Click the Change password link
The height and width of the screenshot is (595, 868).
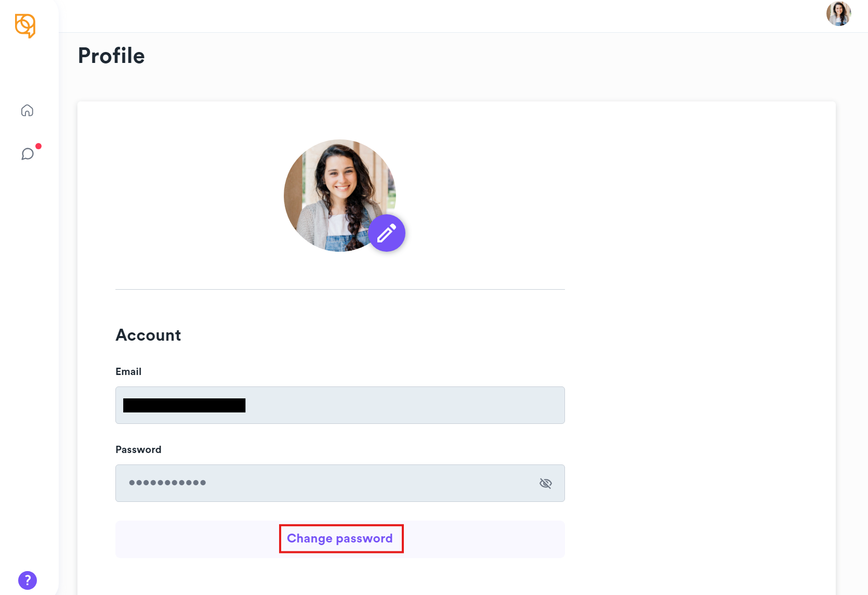pos(340,538)
